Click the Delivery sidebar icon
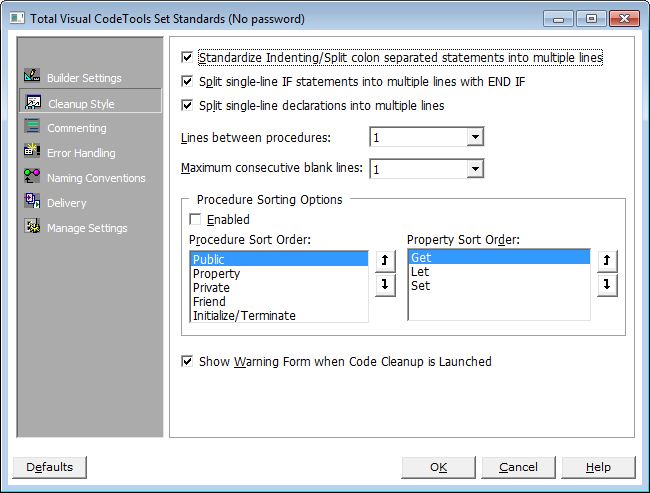Image resolution: width=650 pixels, height=493 pixels. [x=31, y=202]
